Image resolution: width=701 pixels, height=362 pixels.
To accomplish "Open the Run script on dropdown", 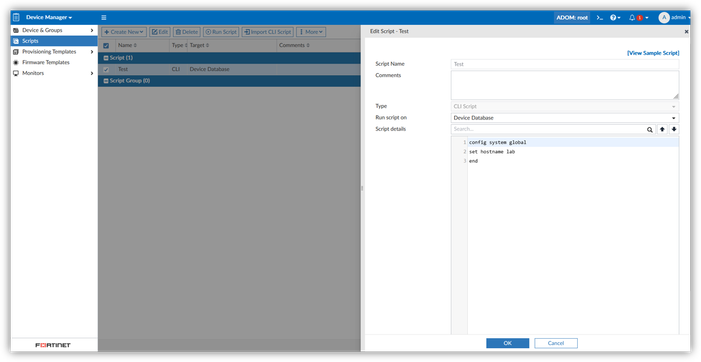I will [x=565, y=118].
